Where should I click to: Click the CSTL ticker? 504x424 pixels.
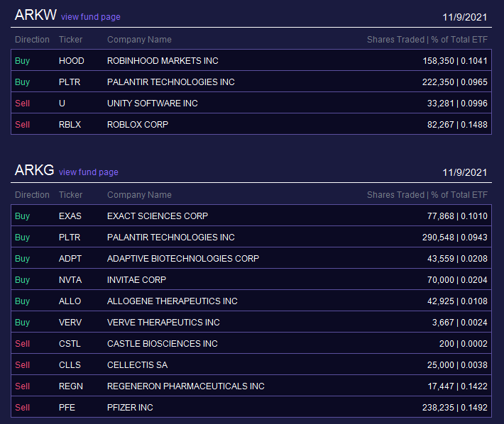(70, 343)
